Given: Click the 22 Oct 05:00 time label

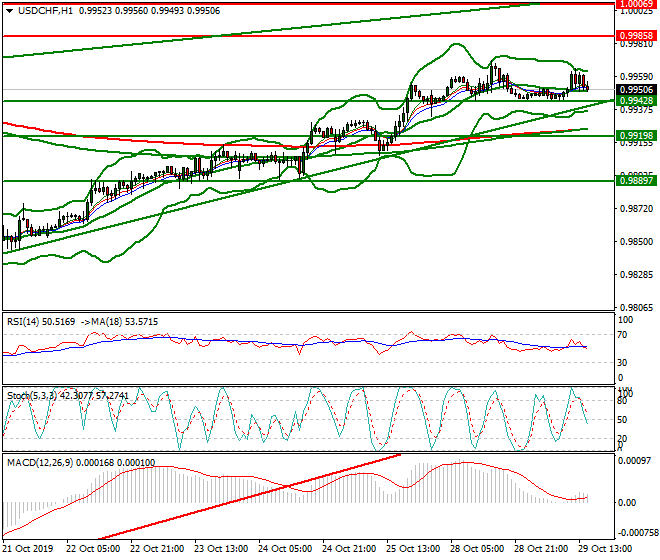Looking at the screenshot, I should (93, 549).
